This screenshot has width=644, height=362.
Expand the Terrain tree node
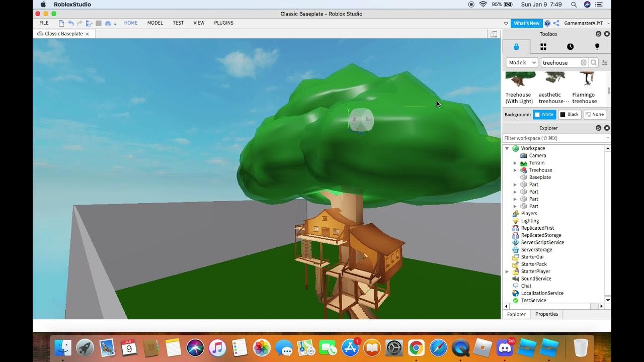(x=515, y=163)
